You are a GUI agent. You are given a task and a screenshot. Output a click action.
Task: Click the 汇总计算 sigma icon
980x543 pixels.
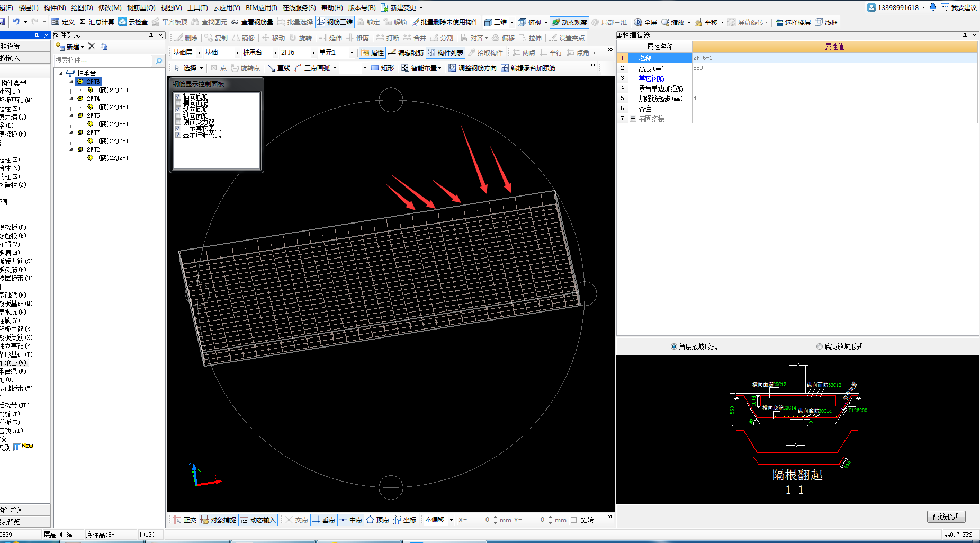click(82, 22)
